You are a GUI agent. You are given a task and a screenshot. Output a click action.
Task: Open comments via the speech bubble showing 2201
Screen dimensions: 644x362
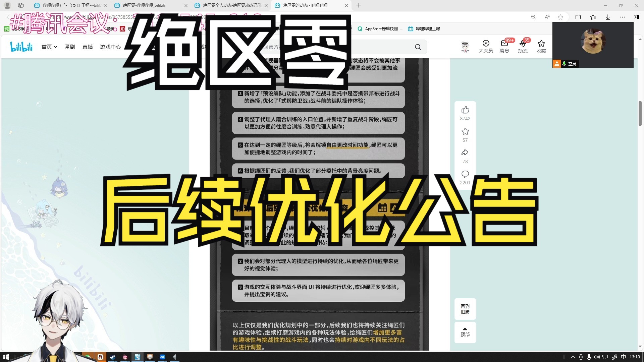[x=465, y=174]
